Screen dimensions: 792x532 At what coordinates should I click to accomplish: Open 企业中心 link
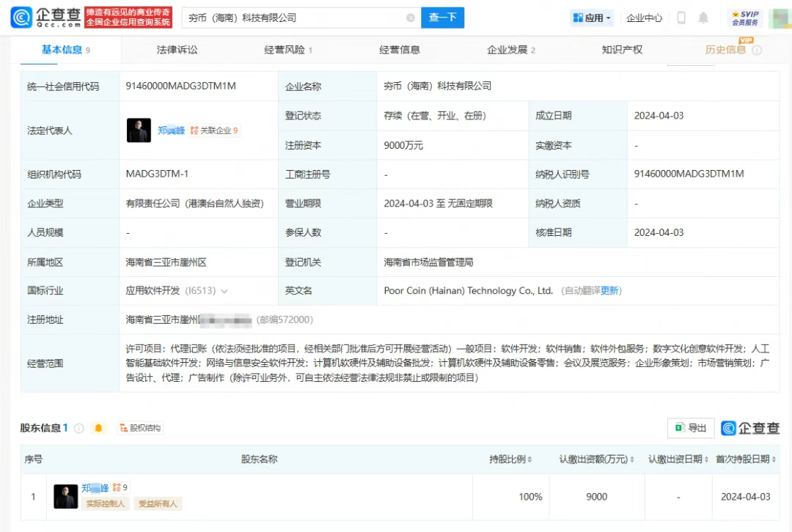(644, 18)
